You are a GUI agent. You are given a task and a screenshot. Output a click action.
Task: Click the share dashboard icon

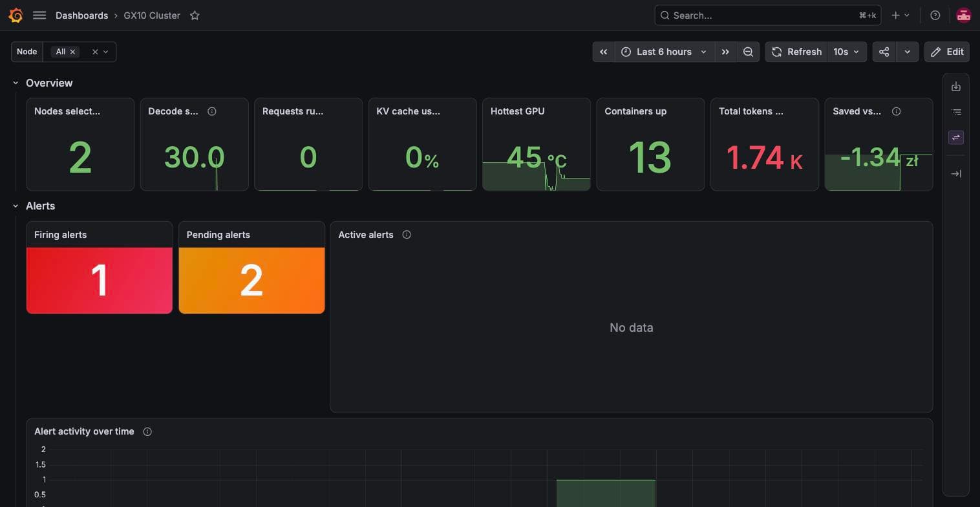(884, 52)
